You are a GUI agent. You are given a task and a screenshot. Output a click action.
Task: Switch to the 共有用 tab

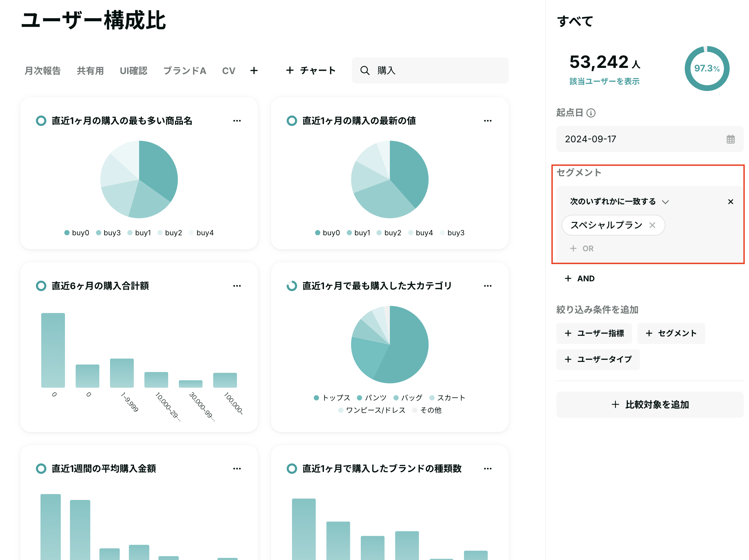coord(90,70)
